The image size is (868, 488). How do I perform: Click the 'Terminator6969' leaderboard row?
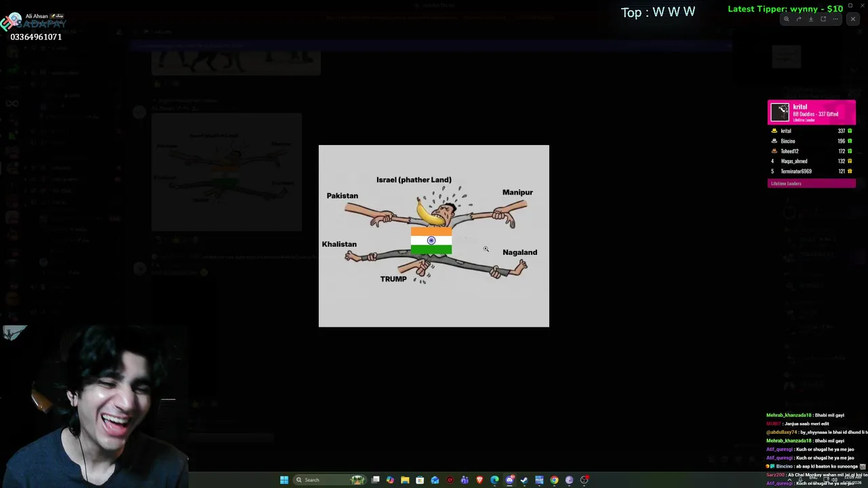pyautogui.click(x=812, y=171)
